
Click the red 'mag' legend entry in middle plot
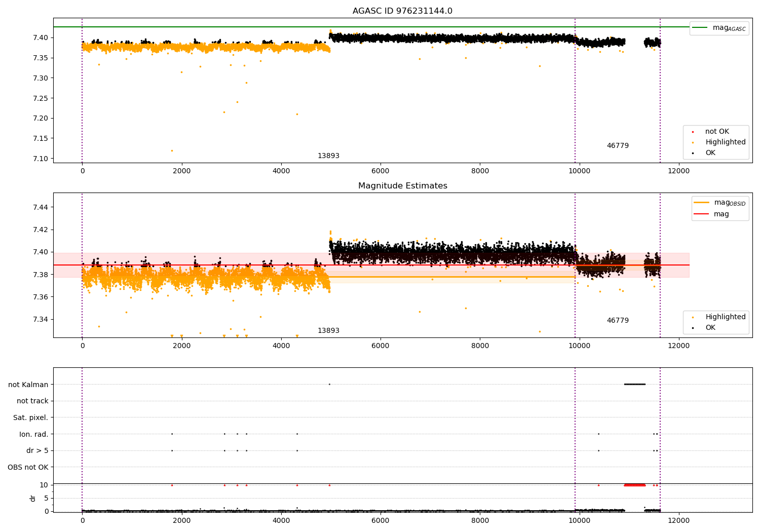tap(721, 214)
